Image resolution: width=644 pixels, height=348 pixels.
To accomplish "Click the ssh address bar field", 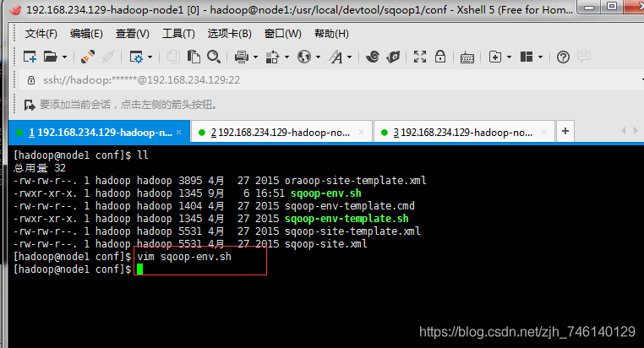I will coord(331,80).
